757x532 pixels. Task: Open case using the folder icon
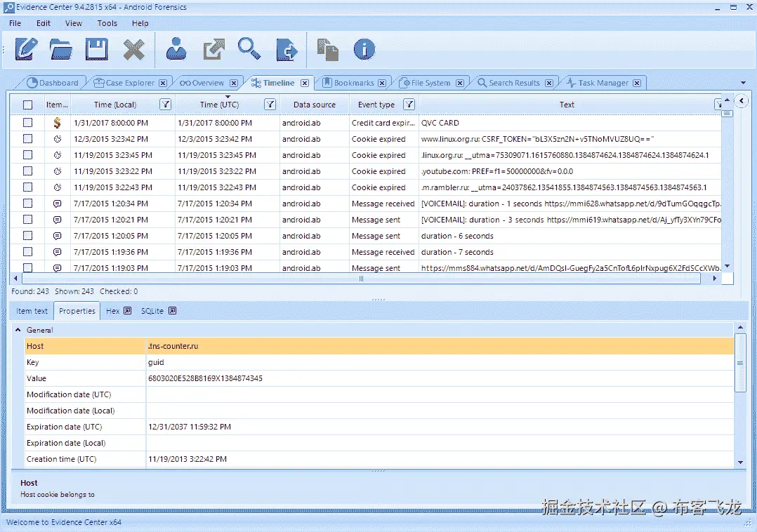pyautogui.click(x=61, y=49)
